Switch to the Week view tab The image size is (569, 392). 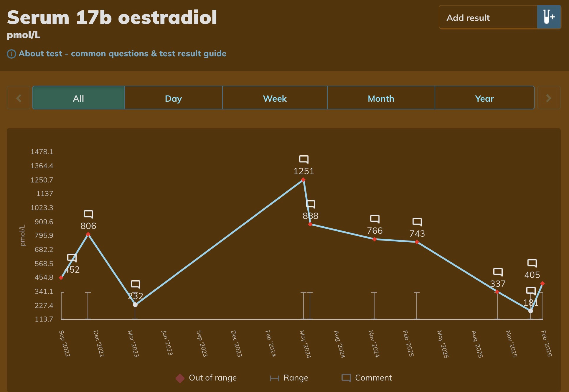(275, 98)
